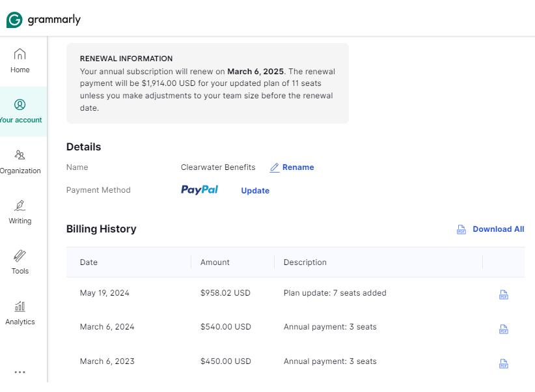The width and height of the screenshot is (535, 392).
Task: Select the March 6, 2023 date cell
Action: pos(107,361)
